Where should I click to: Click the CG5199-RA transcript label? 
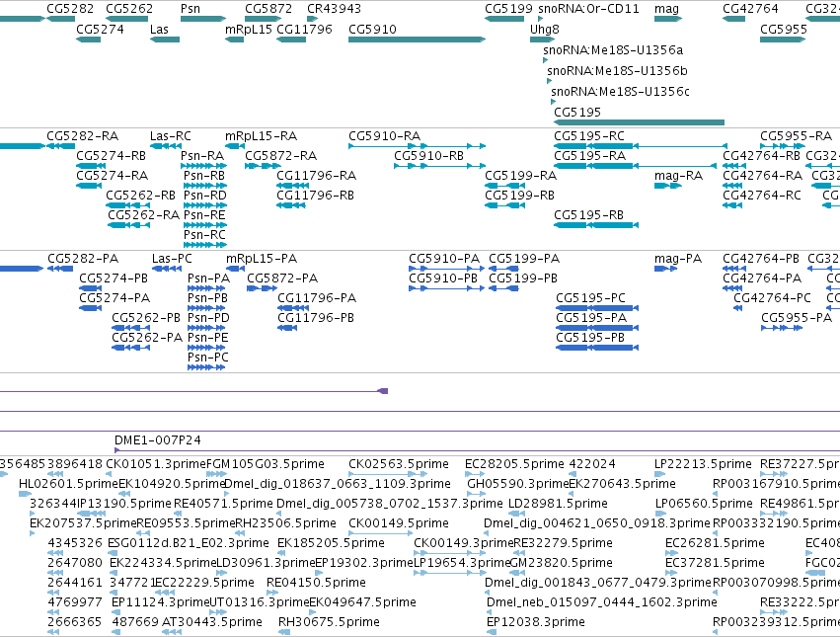click(x=521, y=176)
